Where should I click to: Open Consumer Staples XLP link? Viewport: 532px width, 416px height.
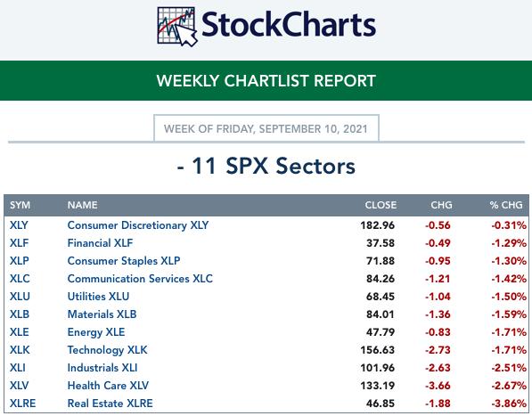pyautogui.click(x=124, y=261)
